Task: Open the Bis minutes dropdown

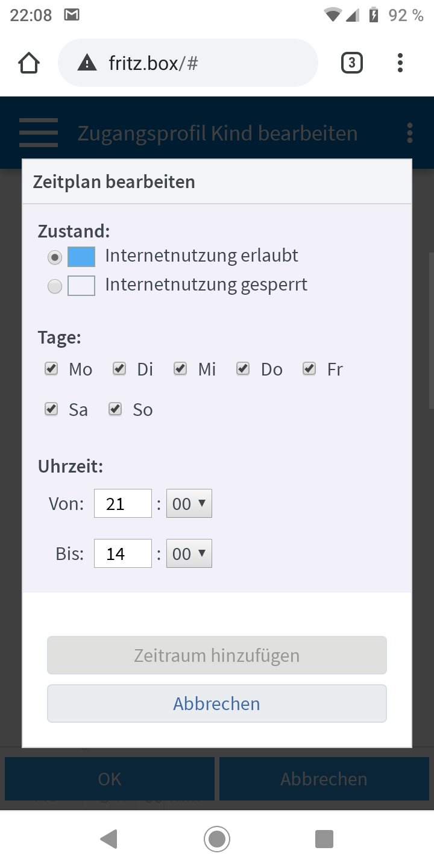Action: [x=189, y=553]
